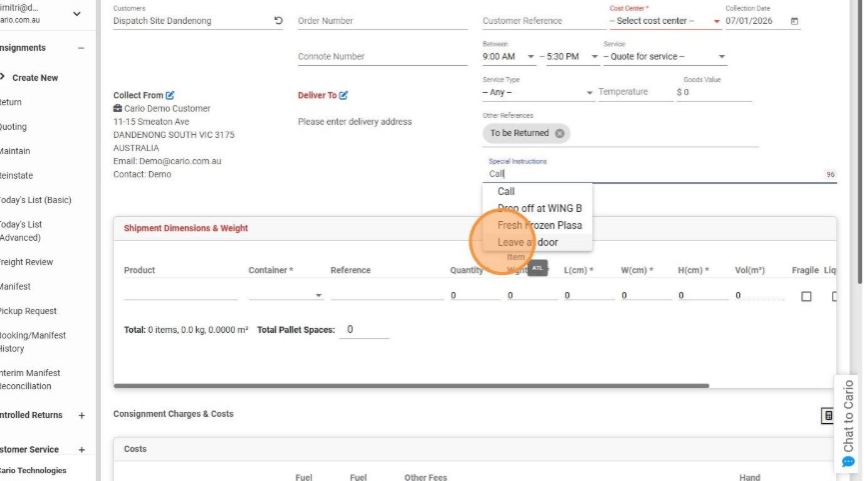The image size is (864, 481).
Task: Edit the Deliver To address
Action: (344, 96)
